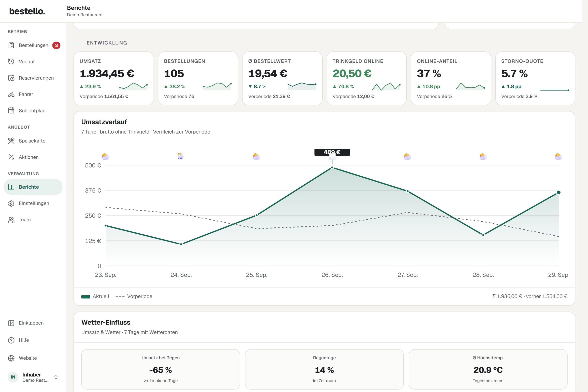Select the 26. Sep. peak data point

(332, 167)
